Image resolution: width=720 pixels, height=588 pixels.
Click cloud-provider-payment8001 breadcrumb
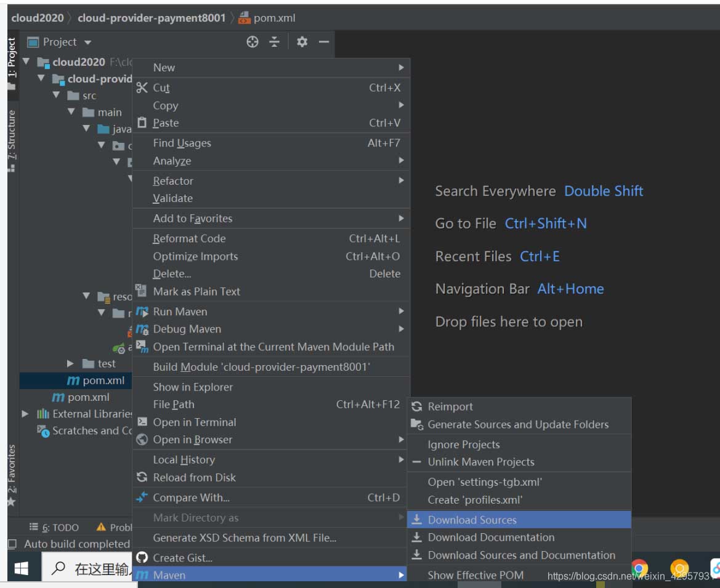pyautogui.click(x=152, y=18)
